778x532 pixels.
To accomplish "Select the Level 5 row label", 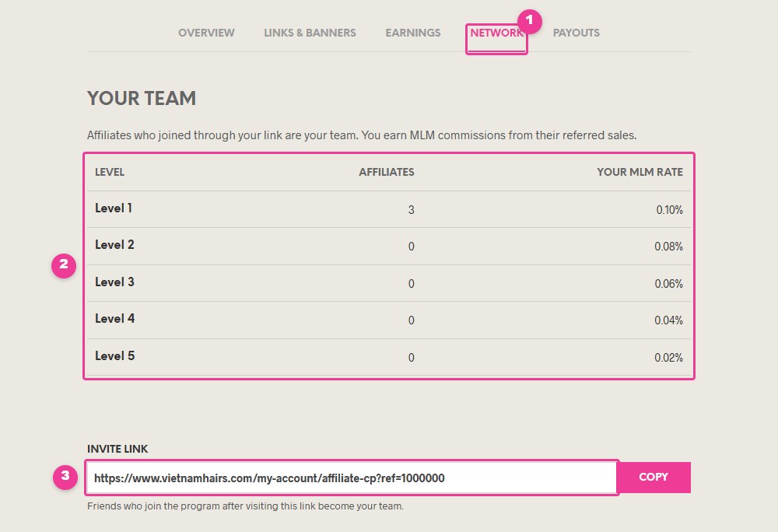I will coord(114,356).
